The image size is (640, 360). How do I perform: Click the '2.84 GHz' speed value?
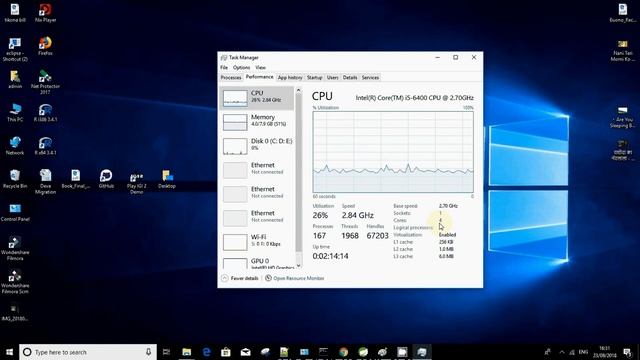[358, 215]
